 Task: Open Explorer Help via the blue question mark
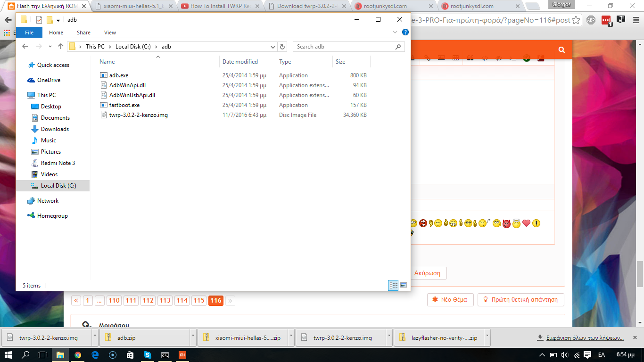[405, 32]
